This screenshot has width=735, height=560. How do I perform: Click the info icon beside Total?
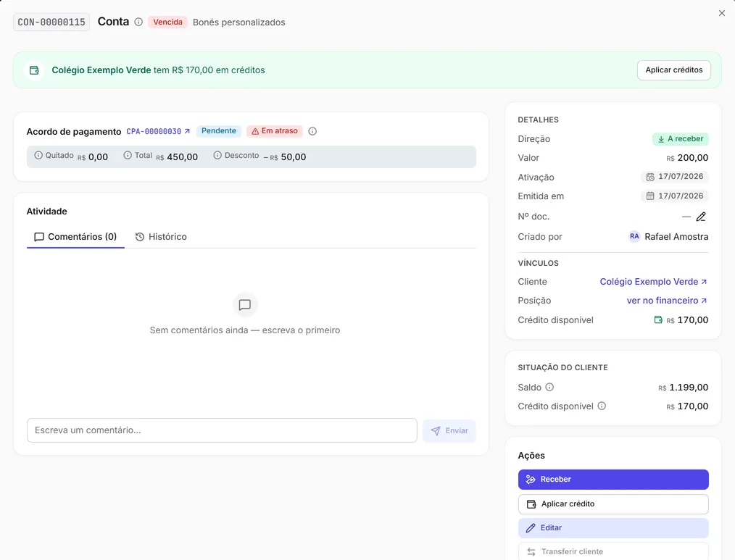[x=128, y=155]
